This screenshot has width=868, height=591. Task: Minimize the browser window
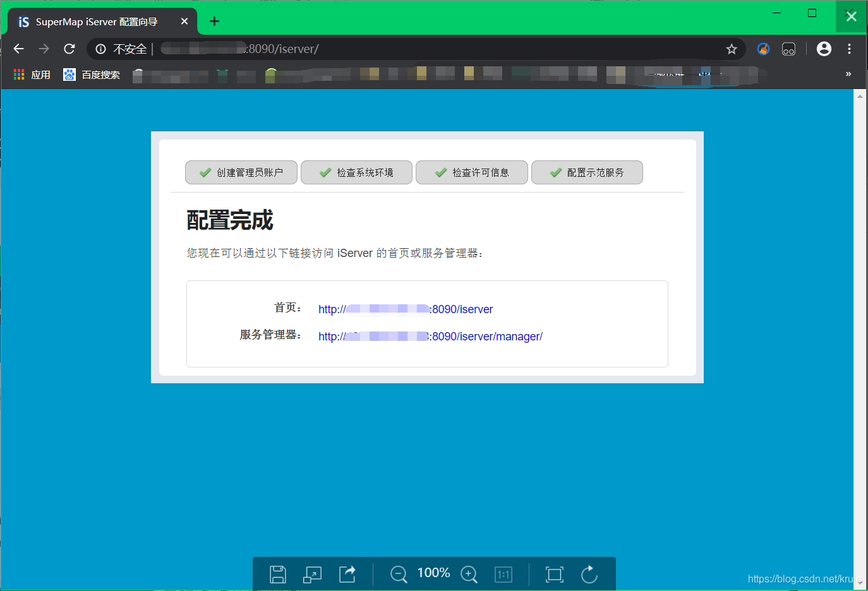777,13
